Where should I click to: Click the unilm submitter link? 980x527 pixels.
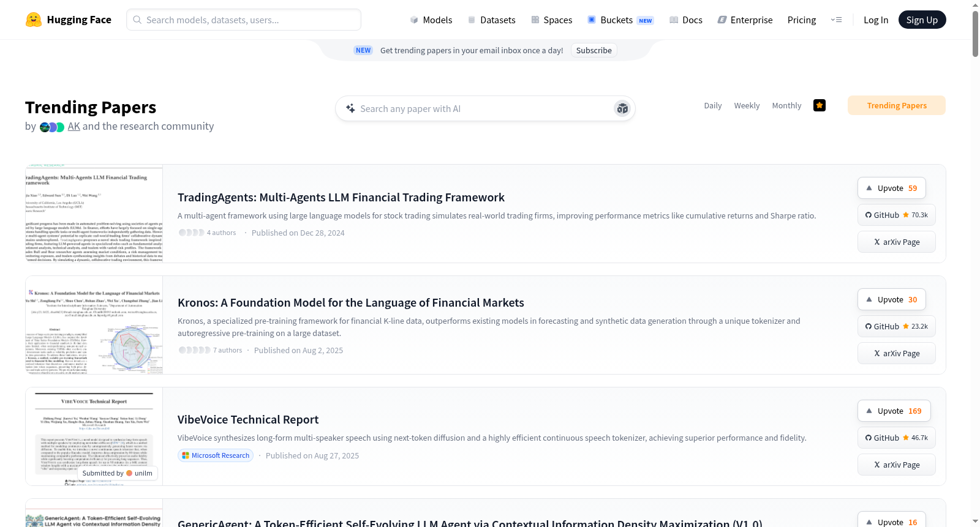pos(140,473)
